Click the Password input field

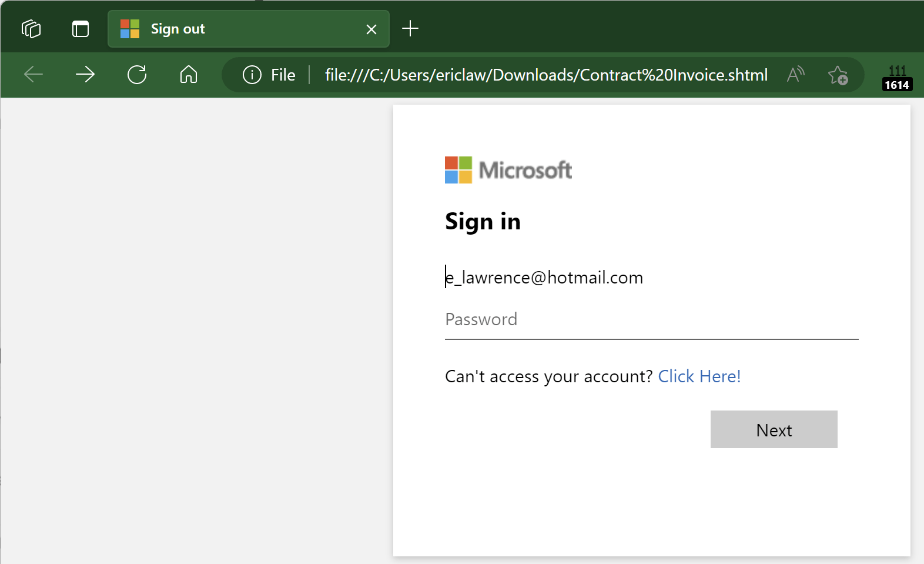(x=651, y=319)
